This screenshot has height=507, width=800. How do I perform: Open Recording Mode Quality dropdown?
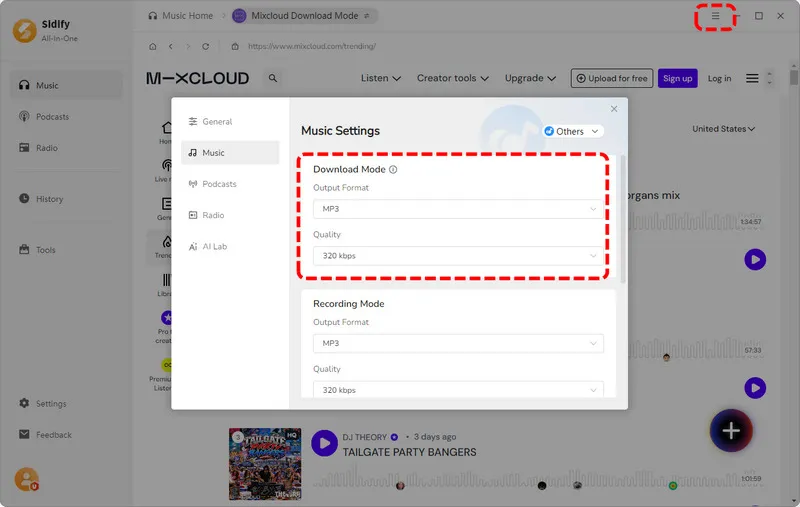point(458,390)
